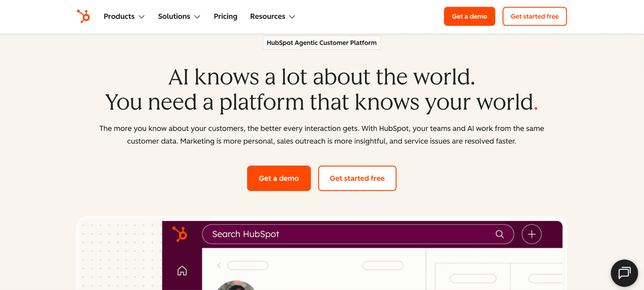This screenshot has height=290, width=644.
Task: Open the chat widget icon
Action: (624, 273)
